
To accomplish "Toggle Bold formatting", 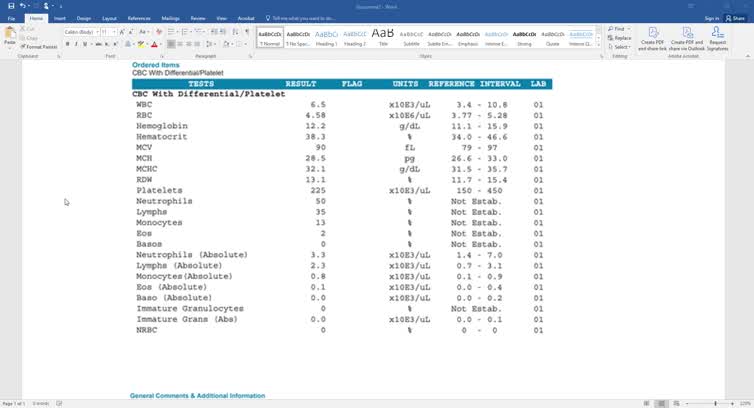I will tap(67, 44).
